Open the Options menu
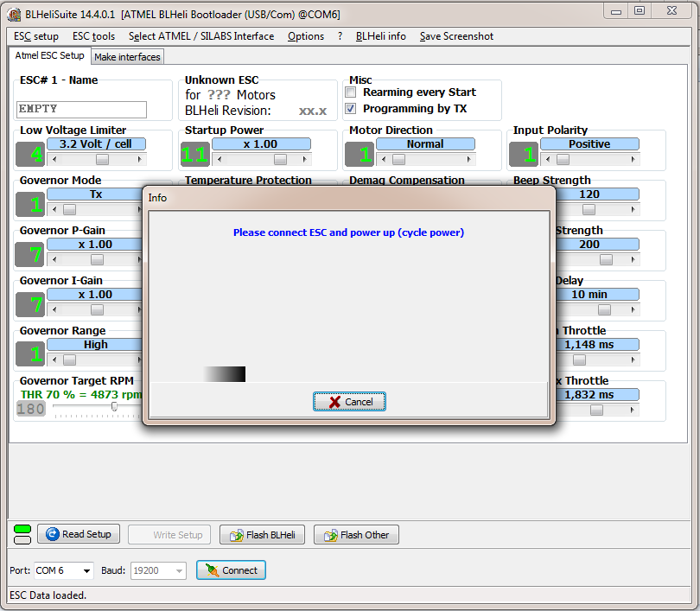 pos(306,36)
